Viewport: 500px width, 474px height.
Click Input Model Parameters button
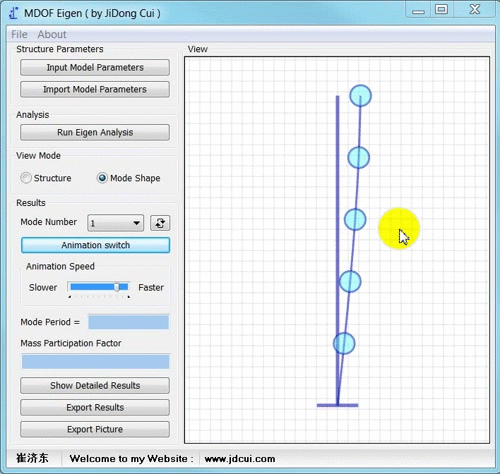[95, 67]
